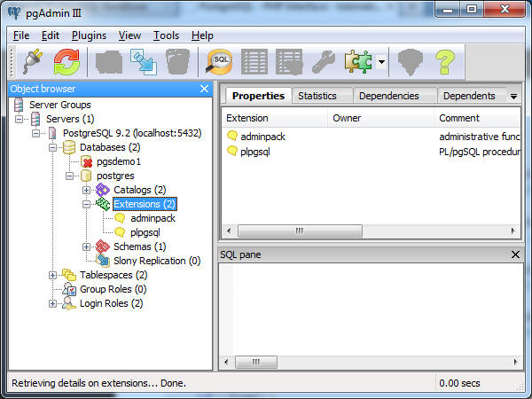
Task: Click the Owner column header
Action: (x=380, y=118)
